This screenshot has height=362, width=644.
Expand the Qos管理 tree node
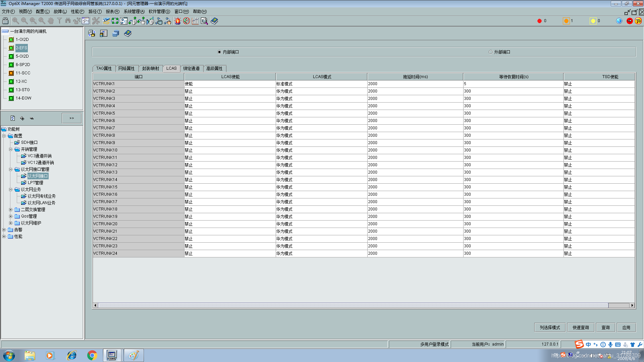point(11,216)
